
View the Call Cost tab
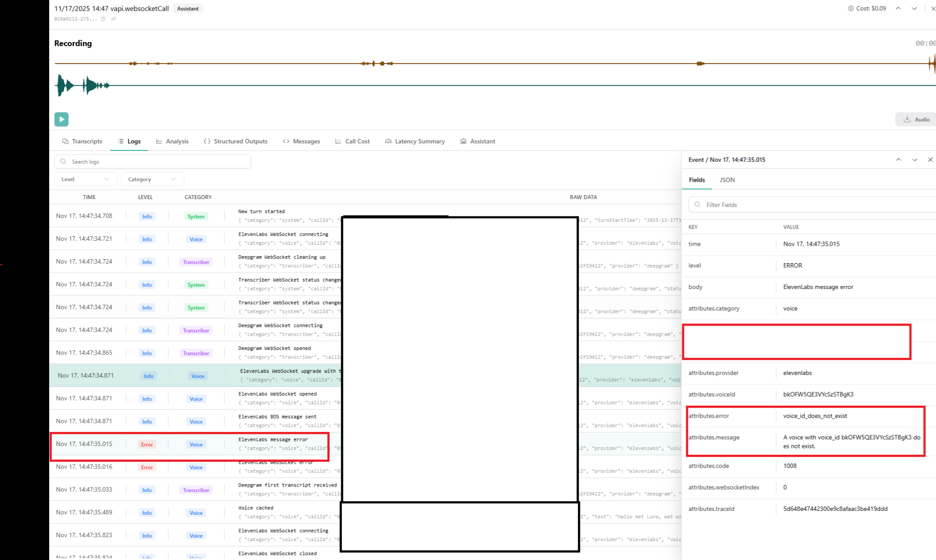(x=353, y=141)
